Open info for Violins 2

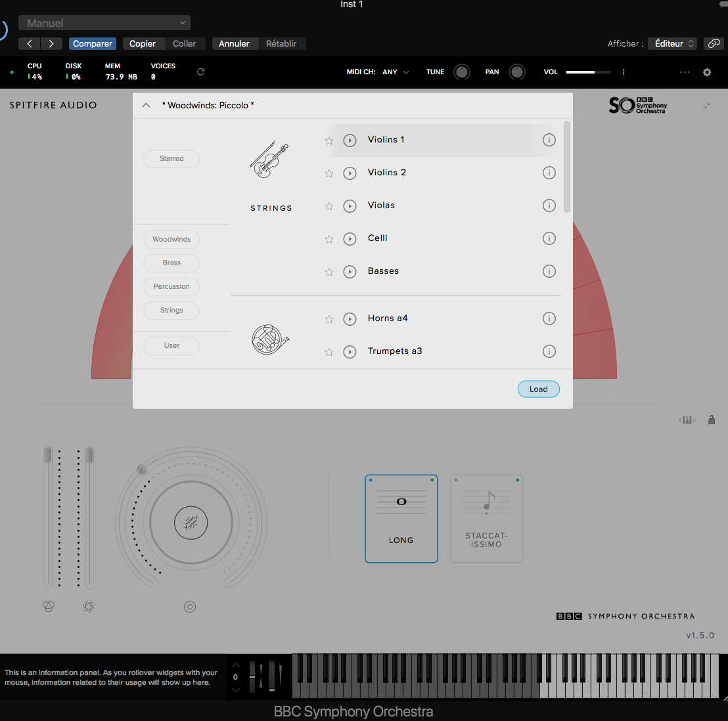pyautogui.click(x=549, y=173)
